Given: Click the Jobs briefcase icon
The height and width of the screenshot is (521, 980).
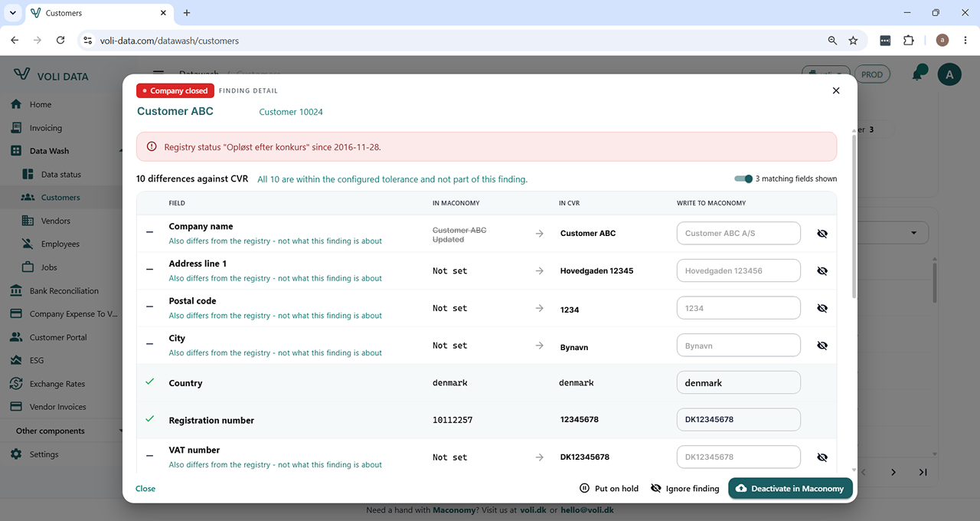Looking at the screenshot, I should [x=28, y=267].
